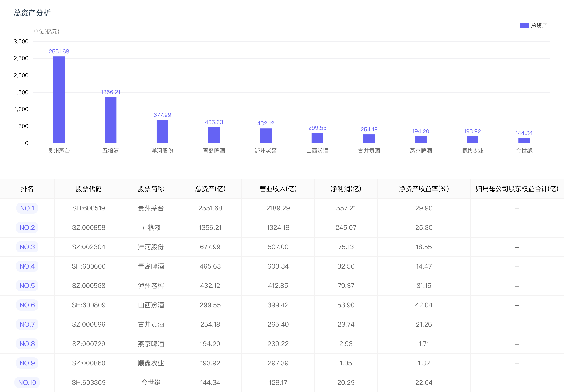Click the 古井贡酒 chart bar
The image size is (564, 392).
pyautogui.click(x=369, y=139)
